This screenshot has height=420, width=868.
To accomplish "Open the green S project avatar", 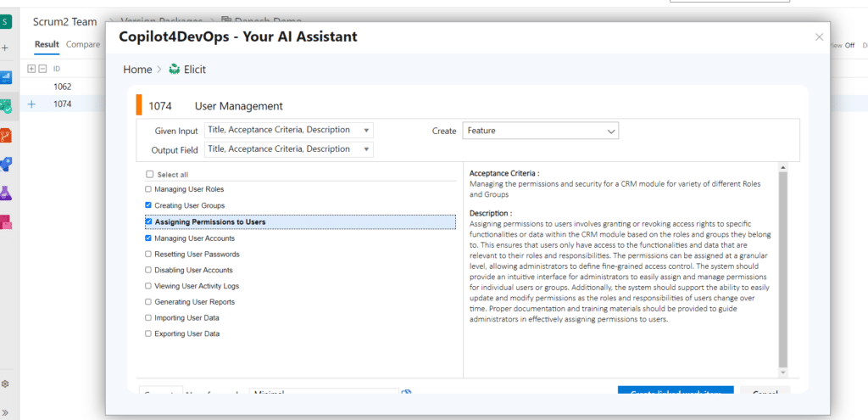I will click(x=6, y=21).
